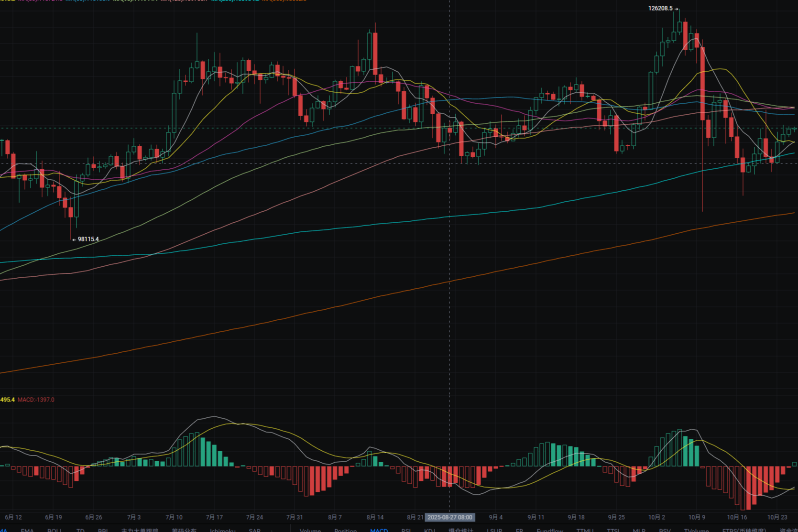This screenshot has height=532, width=798.
Task: Switch sub-chart to KDJ
Action: pyautogui.click(x=429, y=530)
